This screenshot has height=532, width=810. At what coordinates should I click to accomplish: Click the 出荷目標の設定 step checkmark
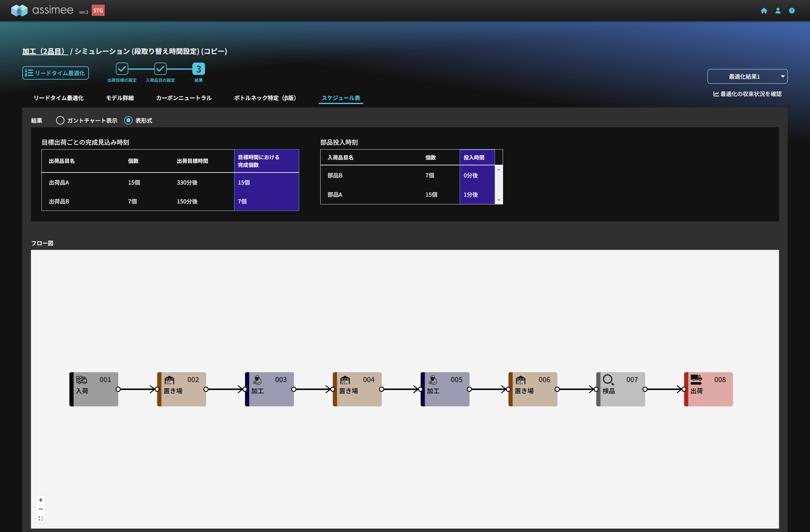click(122, 69)
